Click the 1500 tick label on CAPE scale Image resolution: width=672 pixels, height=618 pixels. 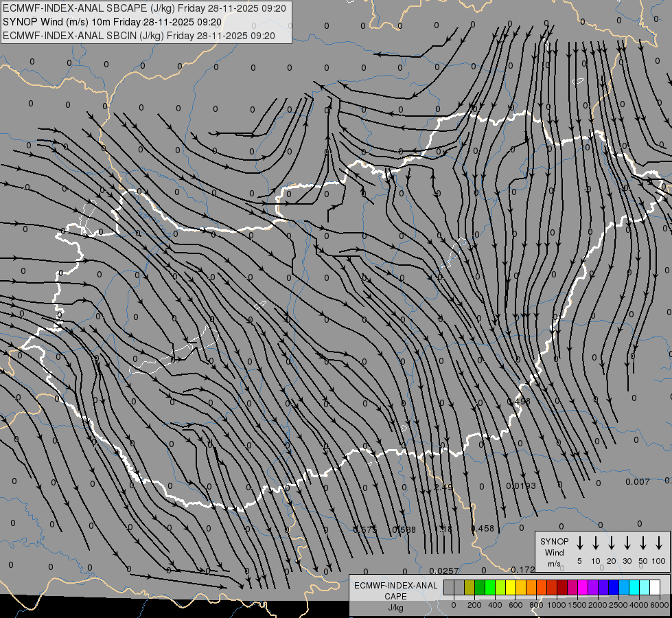577,605
